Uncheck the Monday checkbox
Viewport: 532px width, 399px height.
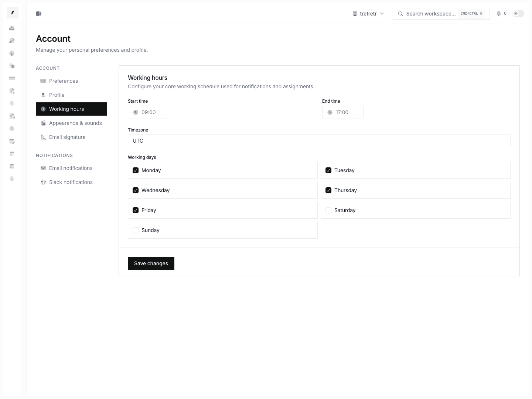[x=136, y=170]
